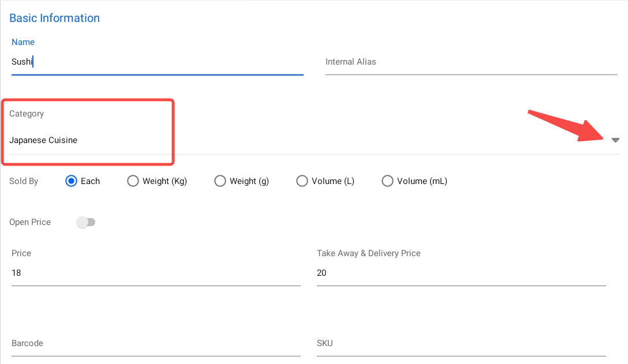Click the Name label above Sushi

click(23, 42)
